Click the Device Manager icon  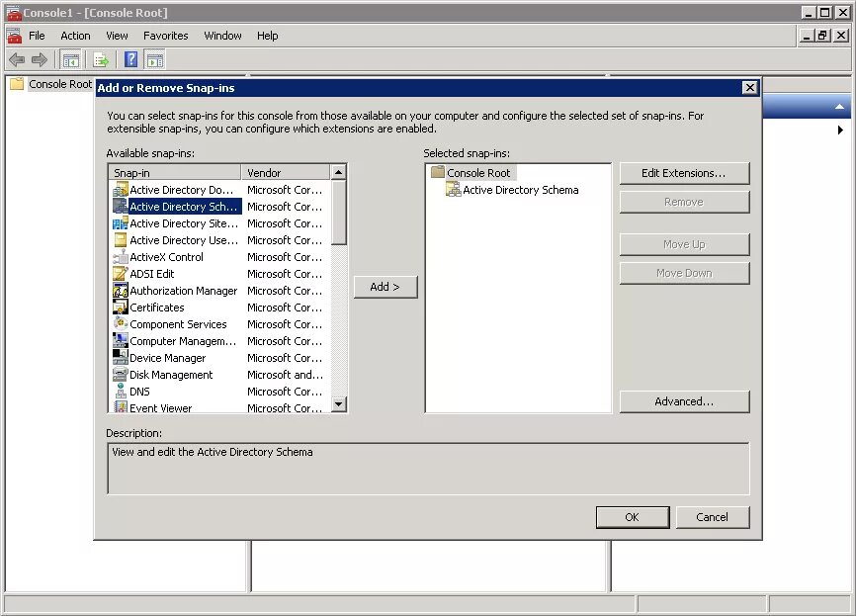pyautogui.click(x=121, y=358)
